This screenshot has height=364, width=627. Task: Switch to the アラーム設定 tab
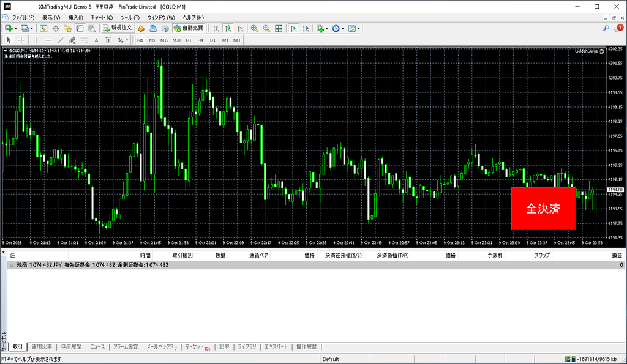[x=126, y=347]
